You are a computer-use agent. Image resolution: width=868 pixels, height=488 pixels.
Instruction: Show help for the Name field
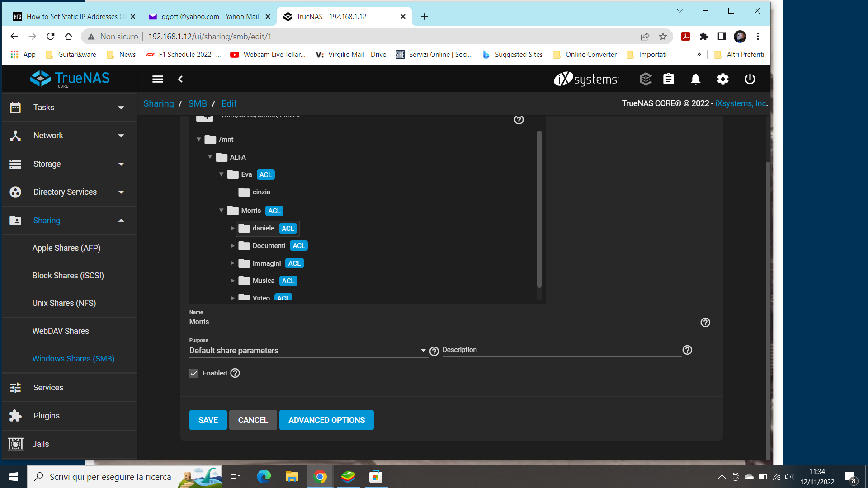pos(705,323)
